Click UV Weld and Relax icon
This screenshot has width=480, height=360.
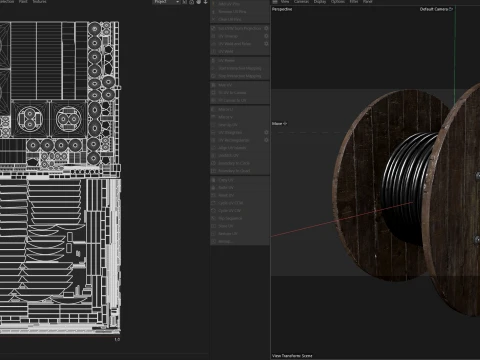click(x=214, y=44)
